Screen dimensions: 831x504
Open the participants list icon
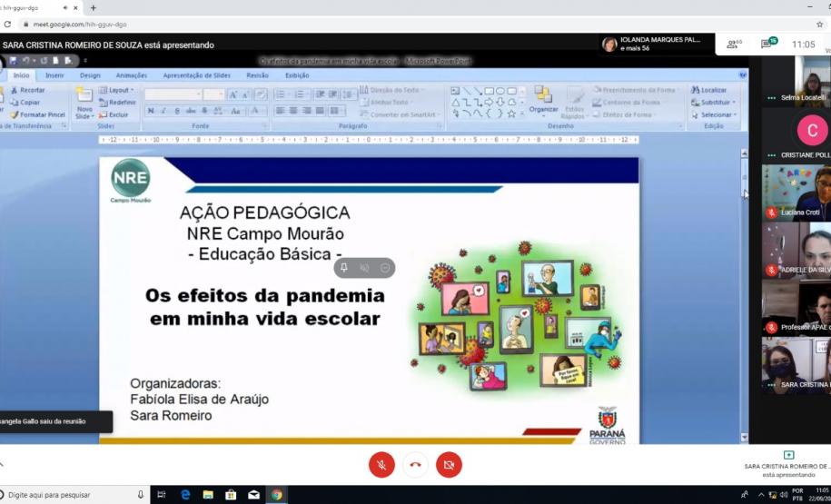pyautogui.click(x=734, y=44)
